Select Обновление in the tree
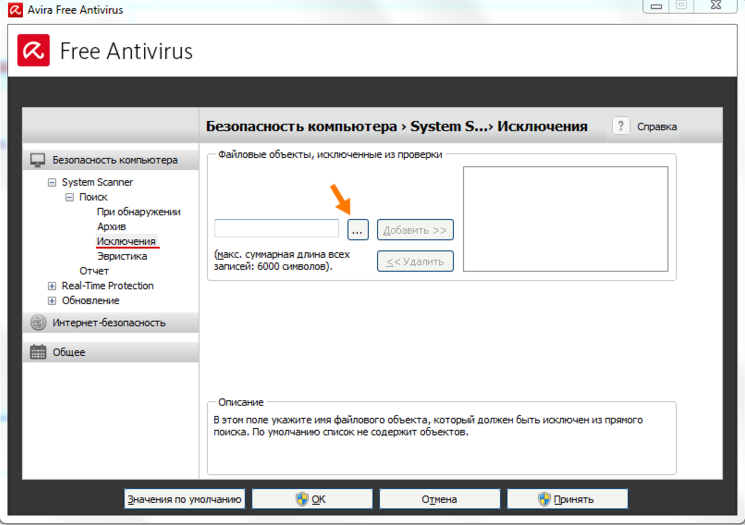The image size is (745, 525). click(x=91, y=301)
